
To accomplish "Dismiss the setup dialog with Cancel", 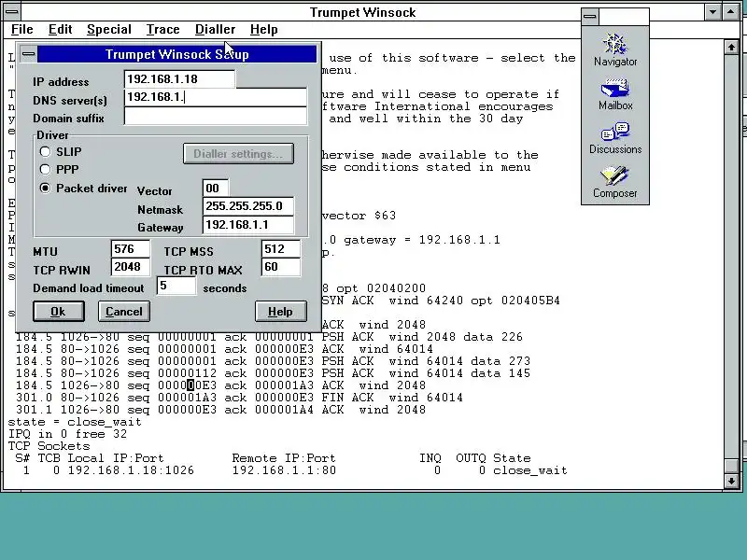I will click(124, 312).
